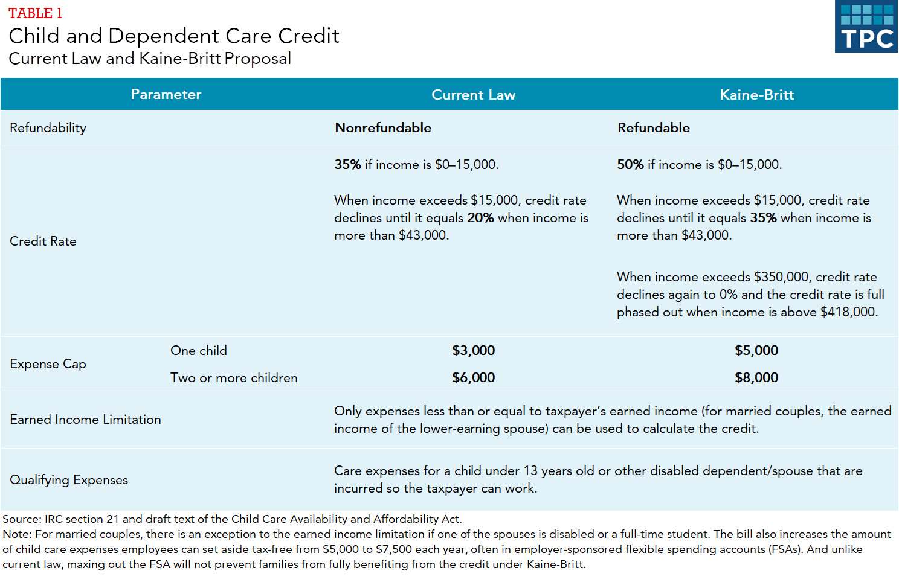Click the $8,000 expense cap value
Image resolution: width=899 pixels, height=588 pixels.
(x=756, y=378)
